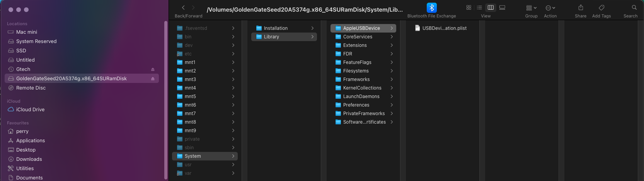Open Bluetooth File Exchange toolbar icon
This screenshot has width=644, height=181.
pyautogui.click(x=432, y=8)
